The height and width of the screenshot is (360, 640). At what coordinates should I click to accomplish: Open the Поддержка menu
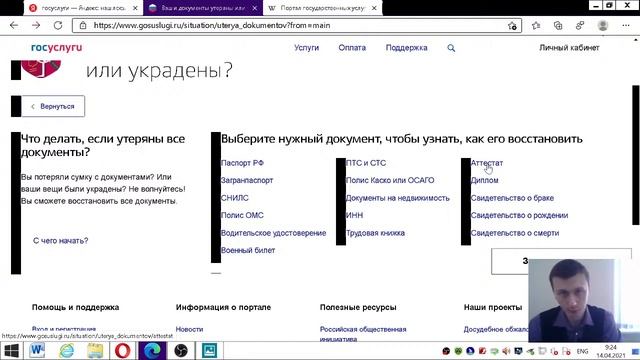407,48
